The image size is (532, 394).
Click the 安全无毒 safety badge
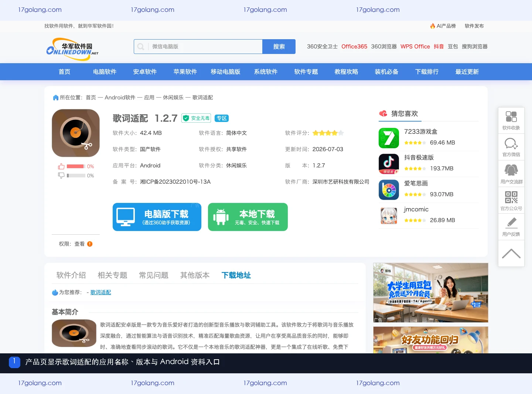tap(196, 118)
